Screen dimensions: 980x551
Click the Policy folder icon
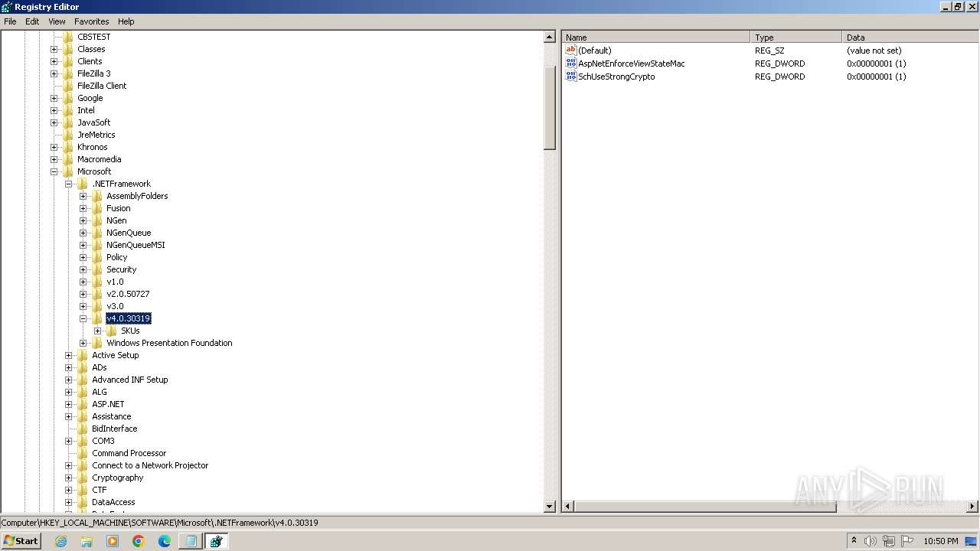tap(97, 257)
